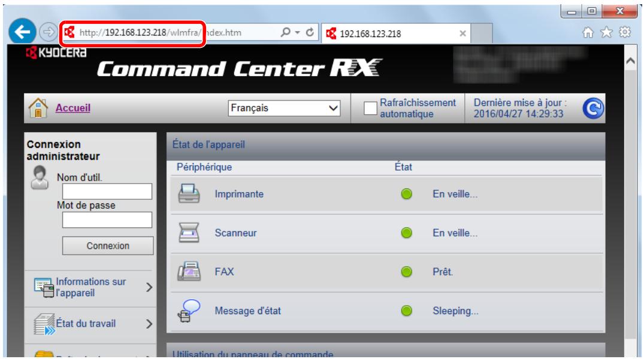The width and height of the screenshot is (644, 359).
Task: Open a new tab with the blank tab button
Action: pos(482,34)
